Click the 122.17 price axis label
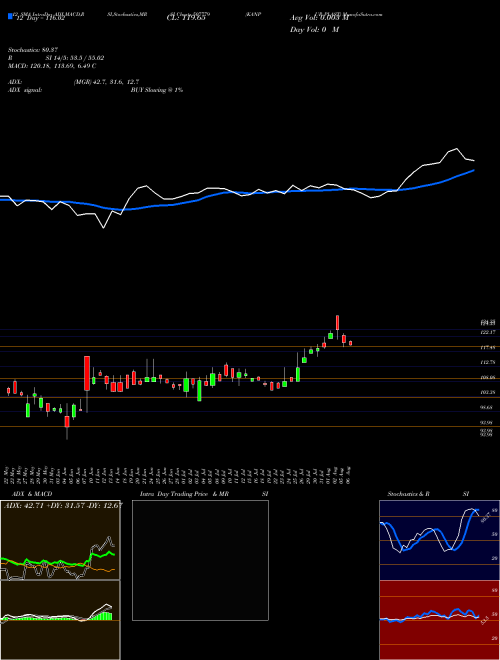Image resolution: width=500 pixels, height=660 pixels. (x=488, y=333)
